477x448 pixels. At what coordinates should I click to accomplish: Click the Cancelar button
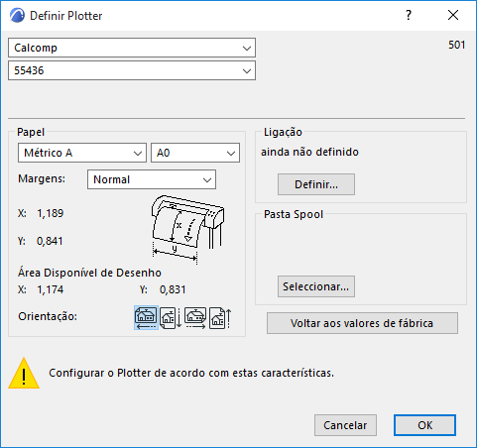pos(345,425)
